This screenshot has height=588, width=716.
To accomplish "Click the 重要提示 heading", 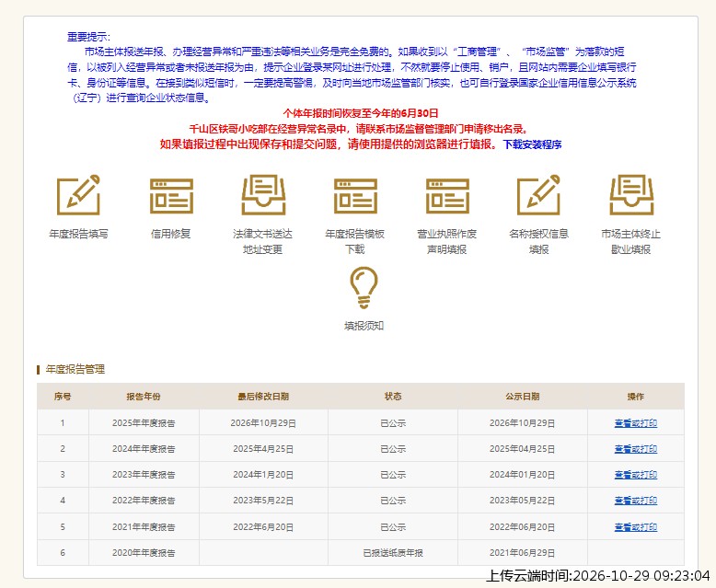I will (88, 37).
